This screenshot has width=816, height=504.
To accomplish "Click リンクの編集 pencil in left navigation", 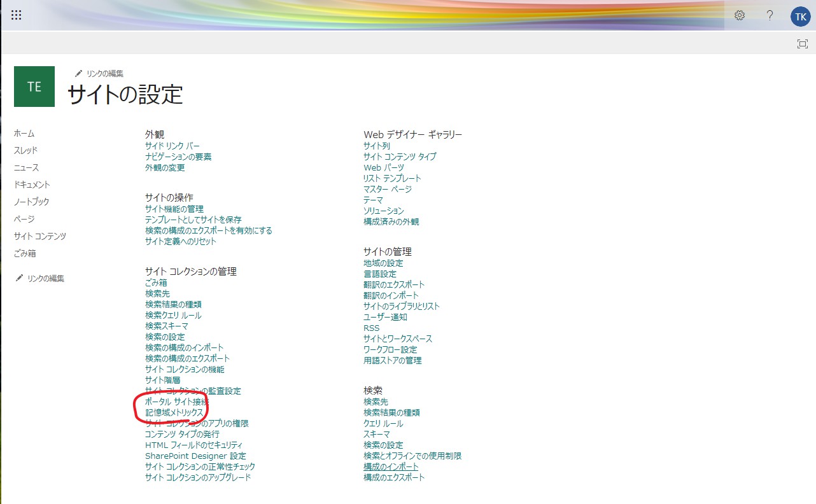I will pos(39,278).
